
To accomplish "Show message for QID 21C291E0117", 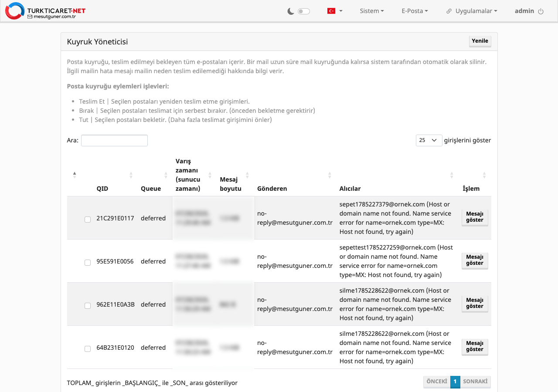I will (x=475, y=217).
